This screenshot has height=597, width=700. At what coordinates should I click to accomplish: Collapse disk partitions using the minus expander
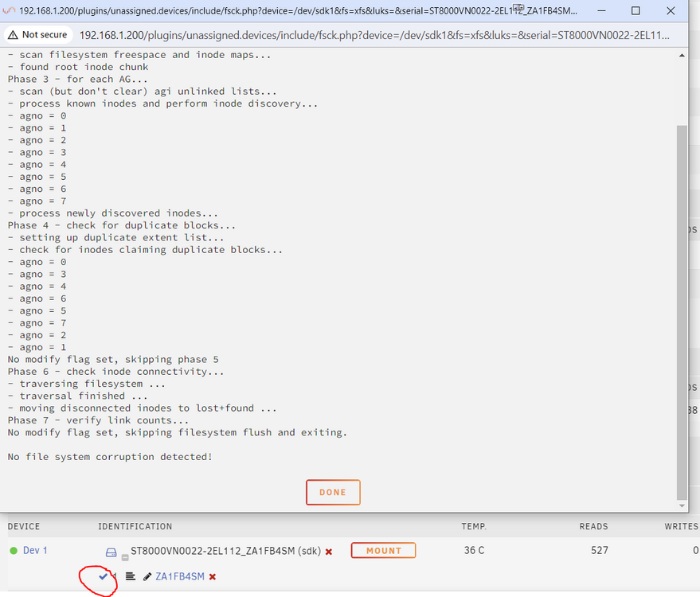125,557
